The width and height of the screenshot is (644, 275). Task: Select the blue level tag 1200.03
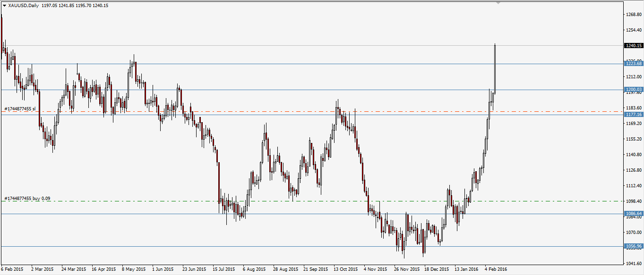pos(634,90)
